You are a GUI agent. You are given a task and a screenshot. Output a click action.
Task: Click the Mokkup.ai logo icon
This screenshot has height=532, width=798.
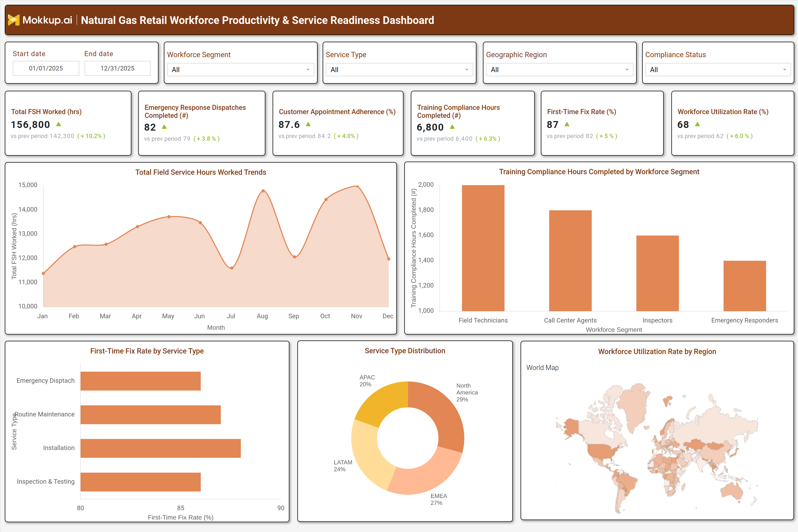pyautogui.click(x=14, y=20)
